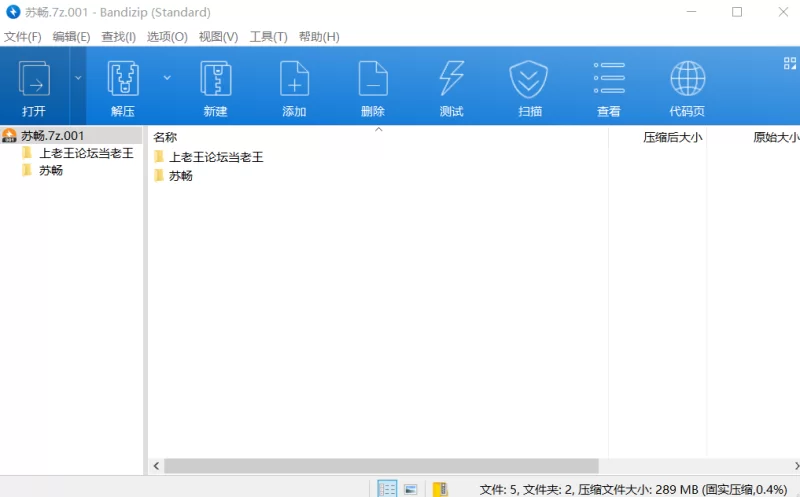Sort by 压缩后大小 column header
800x497 pixels.
click(x=672, y=137)
